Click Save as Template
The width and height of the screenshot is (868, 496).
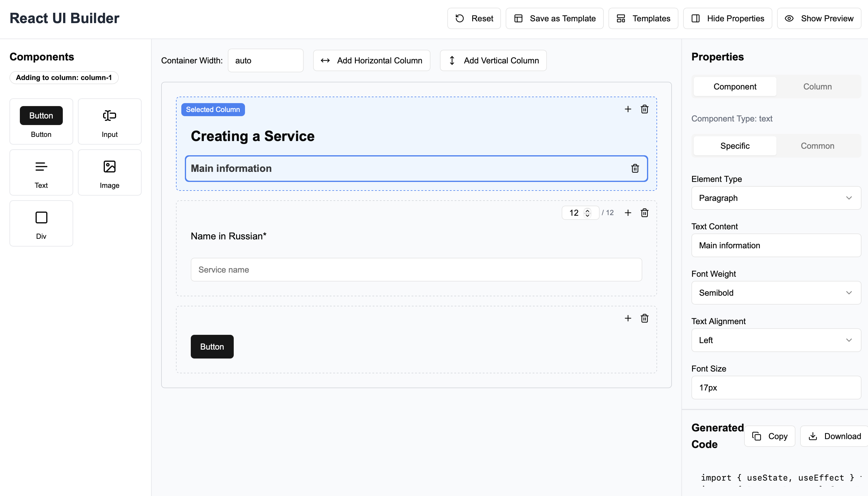pyautogui.click(x=554, y=18)
